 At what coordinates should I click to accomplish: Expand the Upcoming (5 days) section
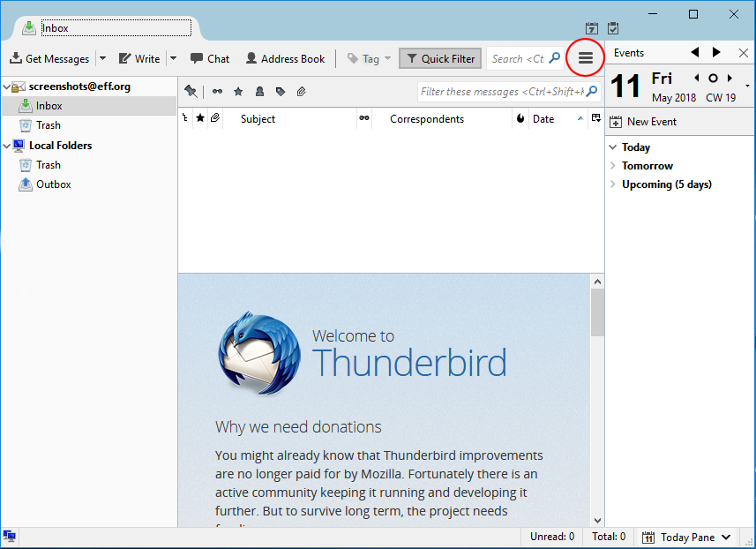tap(613, 184)
